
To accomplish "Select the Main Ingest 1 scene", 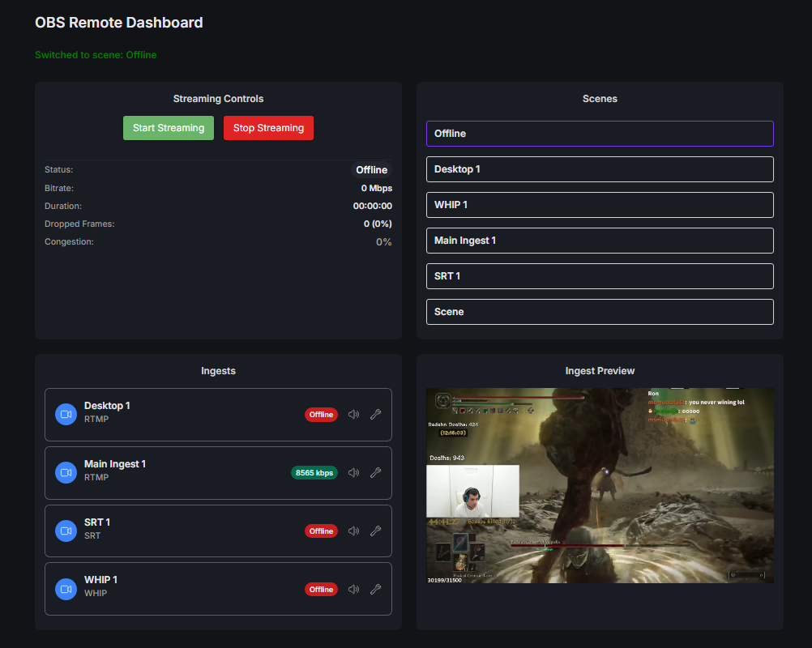I will tap(600, 240).
